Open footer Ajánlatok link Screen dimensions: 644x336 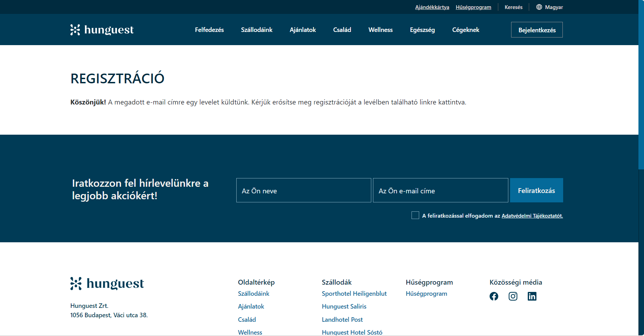click(251, 306)
